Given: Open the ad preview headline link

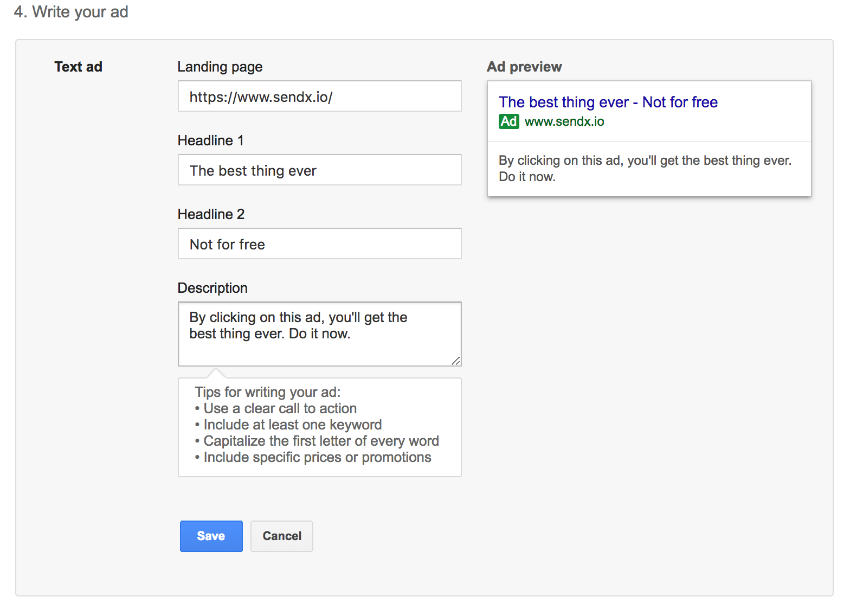Looking at the screenshot, I should tap(608, 102).
